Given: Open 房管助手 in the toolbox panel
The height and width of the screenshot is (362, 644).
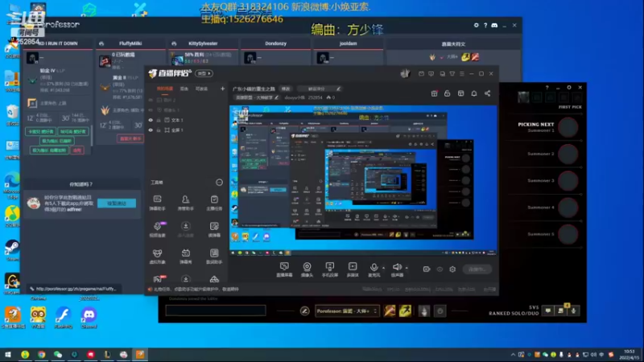Looking at the screenshot, I should (186, 203).
